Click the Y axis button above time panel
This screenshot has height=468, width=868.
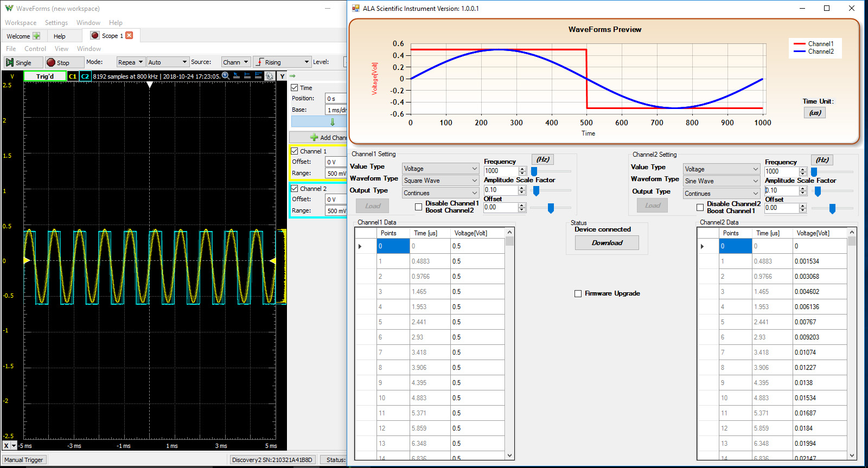click(x=282, y=76)
